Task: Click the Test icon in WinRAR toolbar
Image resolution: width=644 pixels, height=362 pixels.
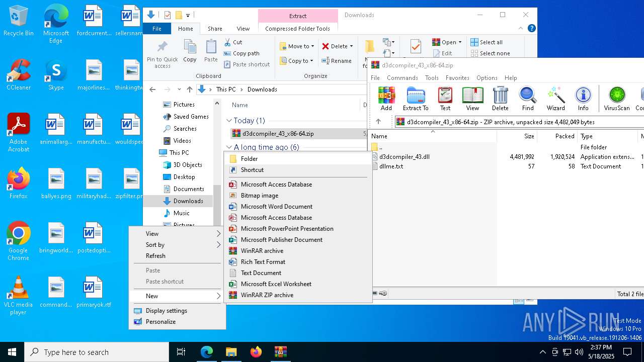Action: point(445,99)
